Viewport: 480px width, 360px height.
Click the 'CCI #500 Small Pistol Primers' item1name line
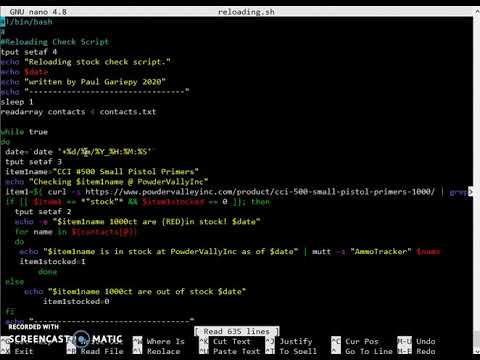click(102, 172)
